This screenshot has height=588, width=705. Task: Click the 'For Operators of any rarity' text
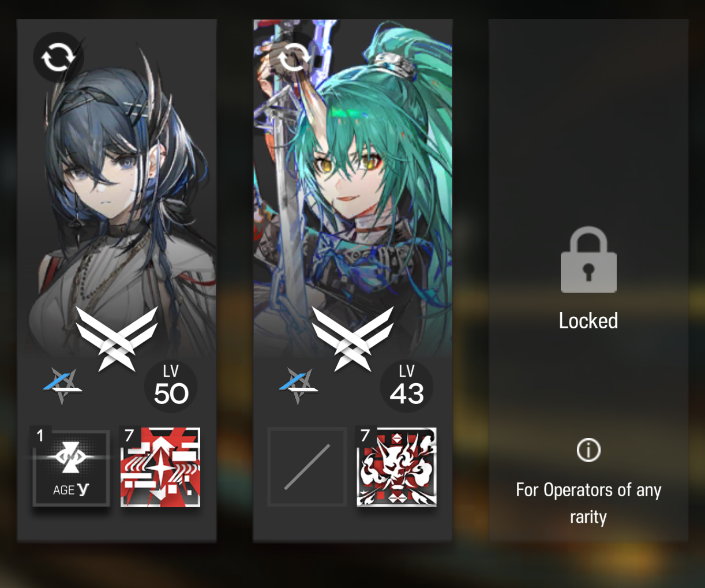[588, 503]
